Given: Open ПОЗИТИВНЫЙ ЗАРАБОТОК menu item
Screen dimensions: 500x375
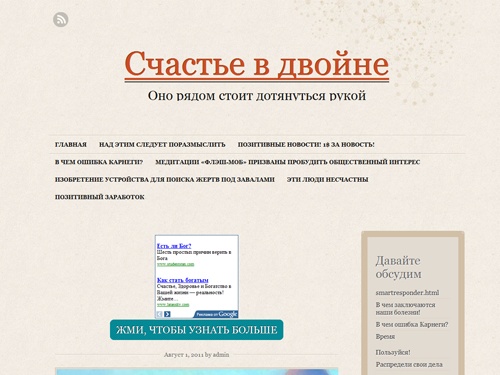Looking at the screenshot, I should (x=100, y=197).
